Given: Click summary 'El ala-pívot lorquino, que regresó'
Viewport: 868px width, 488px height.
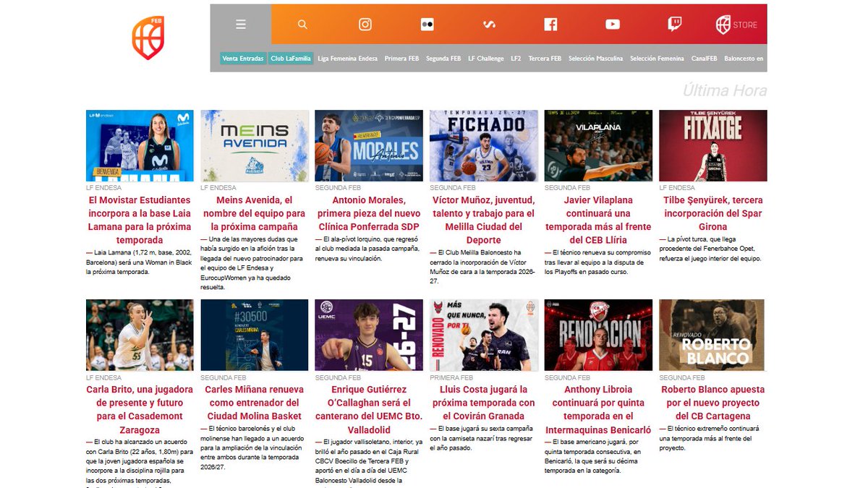Looking at the screenshot, I should coord(369,248).
